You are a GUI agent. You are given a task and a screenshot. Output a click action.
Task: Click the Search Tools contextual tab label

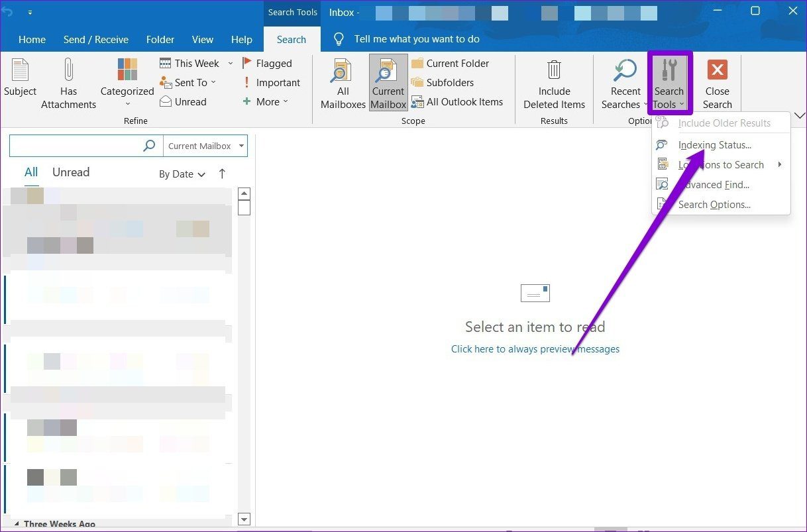292,12
